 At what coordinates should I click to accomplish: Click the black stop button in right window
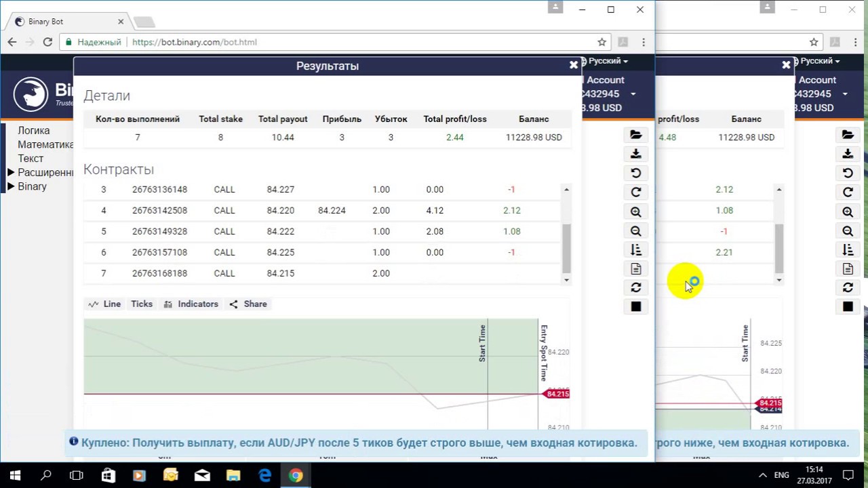click(x=848, y=306)
